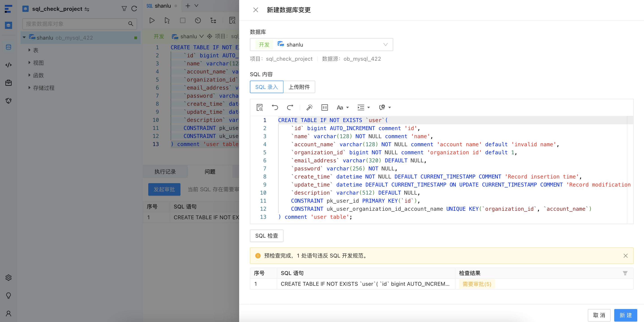
Task: Click the plus icon to add new tab
Action: (x=188, y=6)
